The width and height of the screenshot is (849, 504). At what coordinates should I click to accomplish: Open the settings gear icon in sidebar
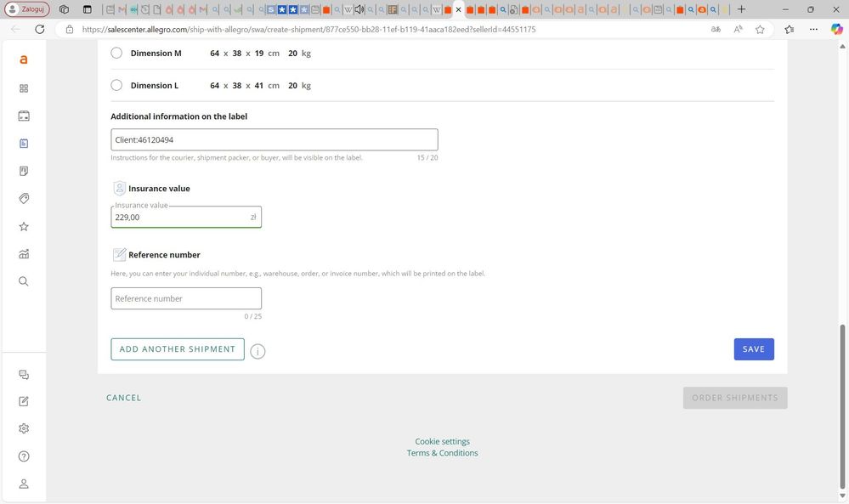[24, 428]
